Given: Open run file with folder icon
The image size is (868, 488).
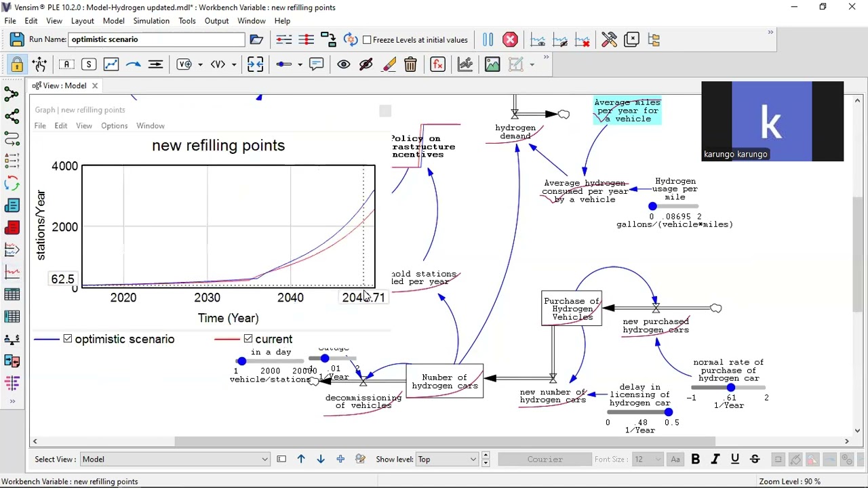Looking at the screenshot, I should click(x=256, y=39).
